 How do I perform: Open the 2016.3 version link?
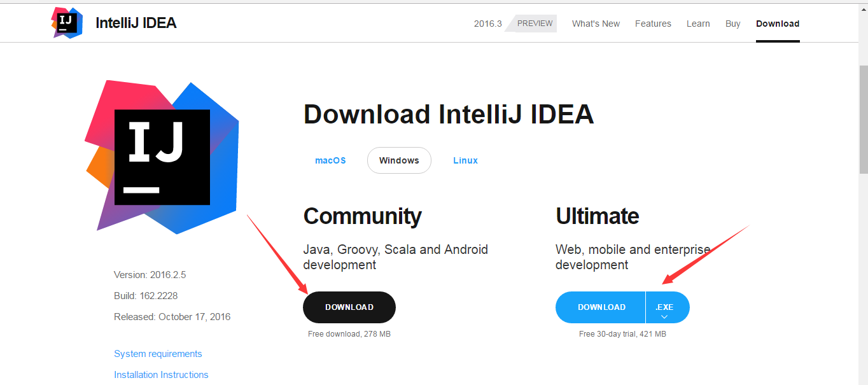(487, 24)
